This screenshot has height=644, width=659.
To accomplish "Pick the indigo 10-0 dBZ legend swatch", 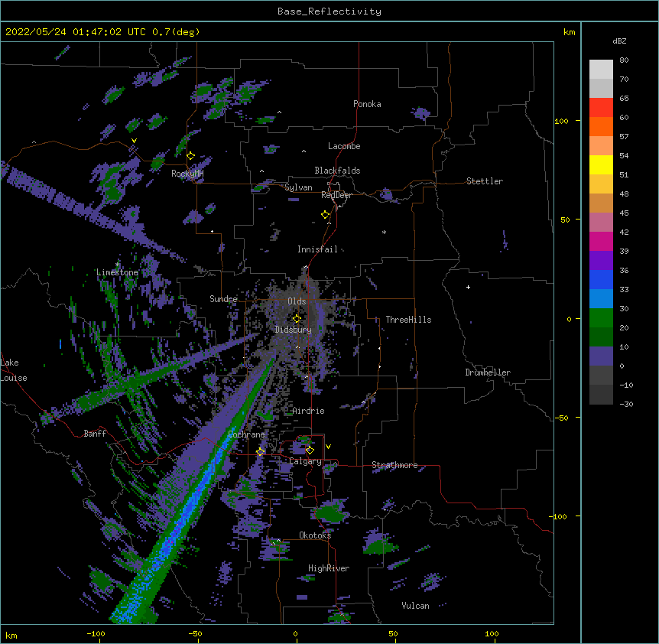I will pyautogui.click(x=601, y=356).
